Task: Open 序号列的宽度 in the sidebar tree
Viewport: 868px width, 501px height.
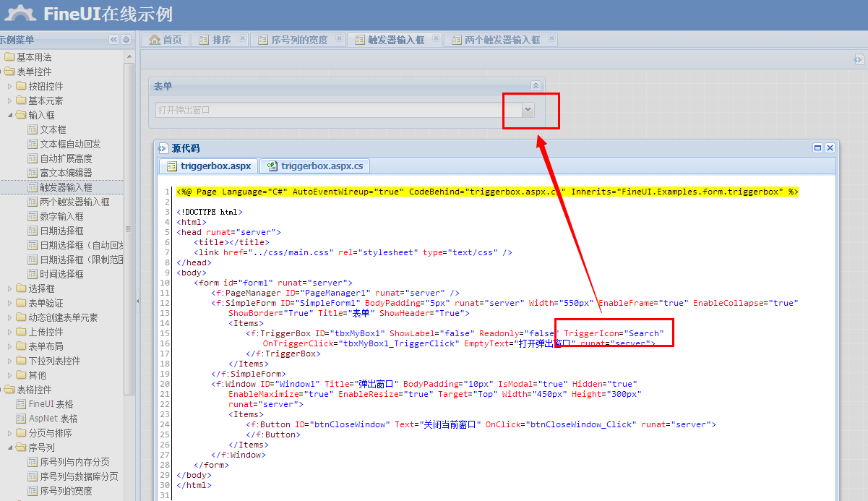Action: (x=66, y=491)
